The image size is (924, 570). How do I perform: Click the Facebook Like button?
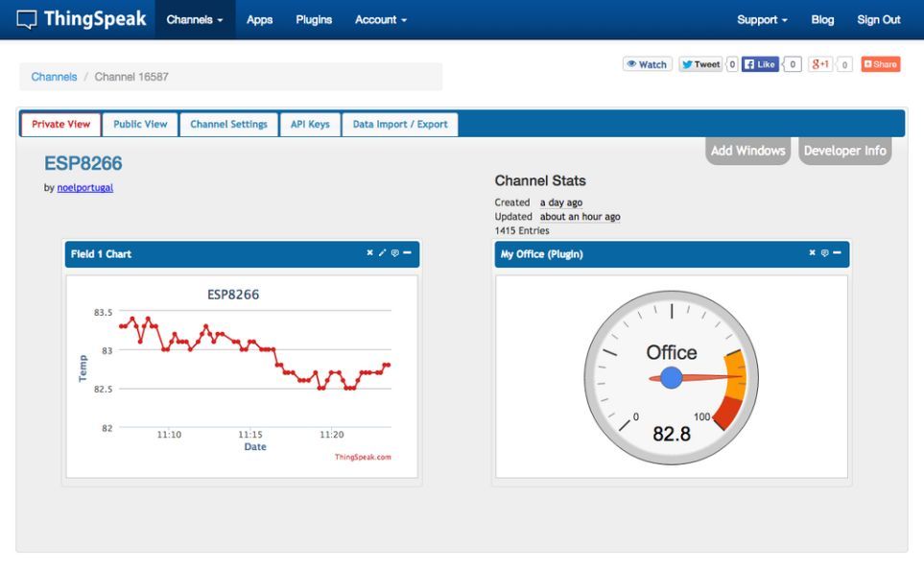coord(760,64)
